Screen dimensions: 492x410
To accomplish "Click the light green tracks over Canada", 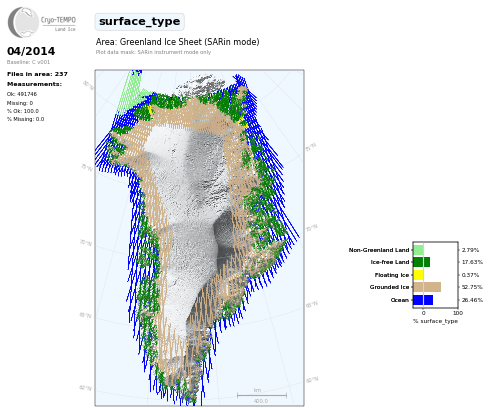I will pos(131,92).
